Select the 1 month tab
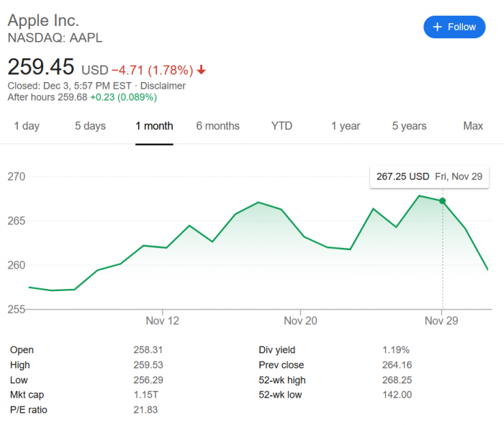This screenshot has width=504, height=425. click(154, 126)
